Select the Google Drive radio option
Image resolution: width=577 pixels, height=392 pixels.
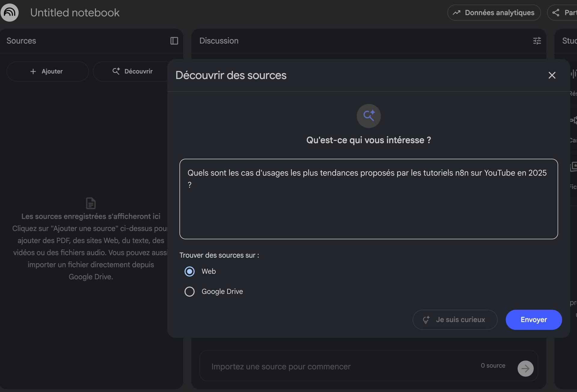coord(190,292)
